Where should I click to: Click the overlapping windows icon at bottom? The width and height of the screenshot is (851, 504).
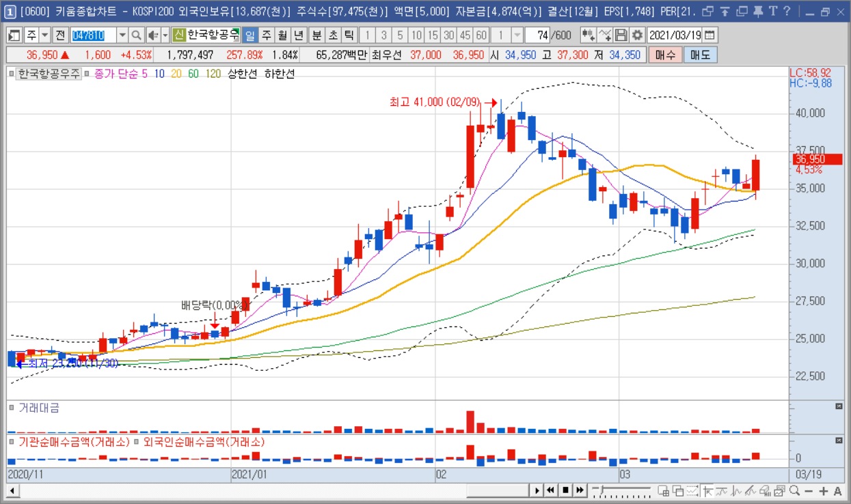[x=678, y=490]
